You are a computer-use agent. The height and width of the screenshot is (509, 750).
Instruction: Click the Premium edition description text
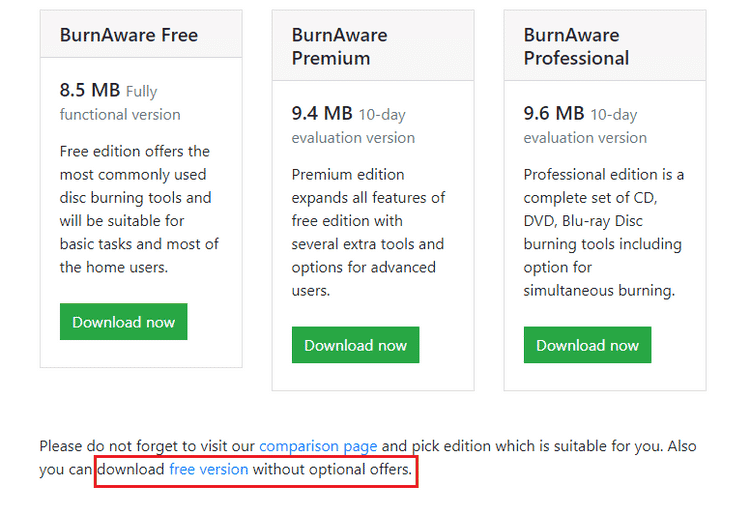click(368, 232)
